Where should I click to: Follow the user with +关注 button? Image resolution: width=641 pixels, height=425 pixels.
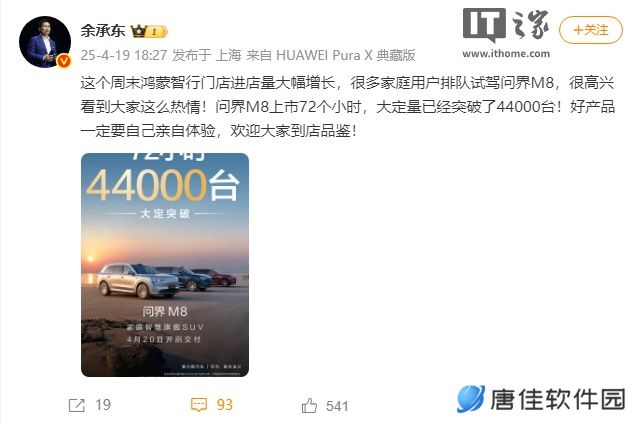point(591,30)
